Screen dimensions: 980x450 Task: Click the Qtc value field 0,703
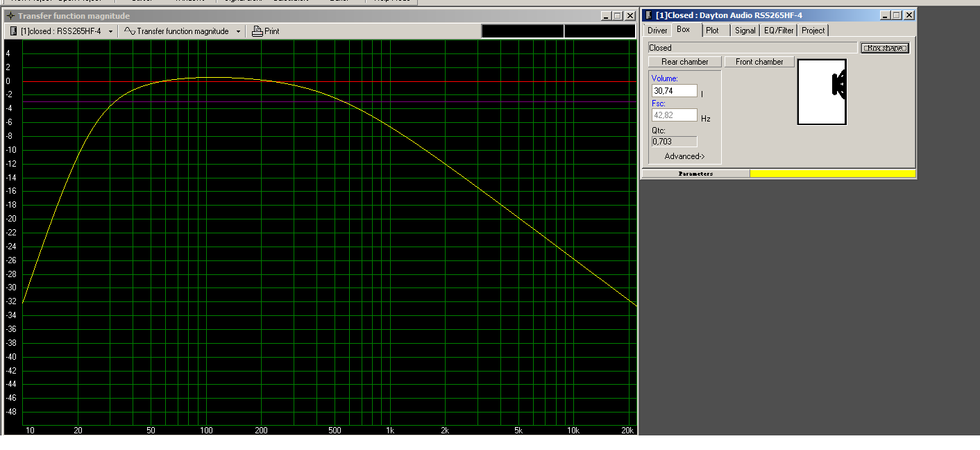point(675,141)
